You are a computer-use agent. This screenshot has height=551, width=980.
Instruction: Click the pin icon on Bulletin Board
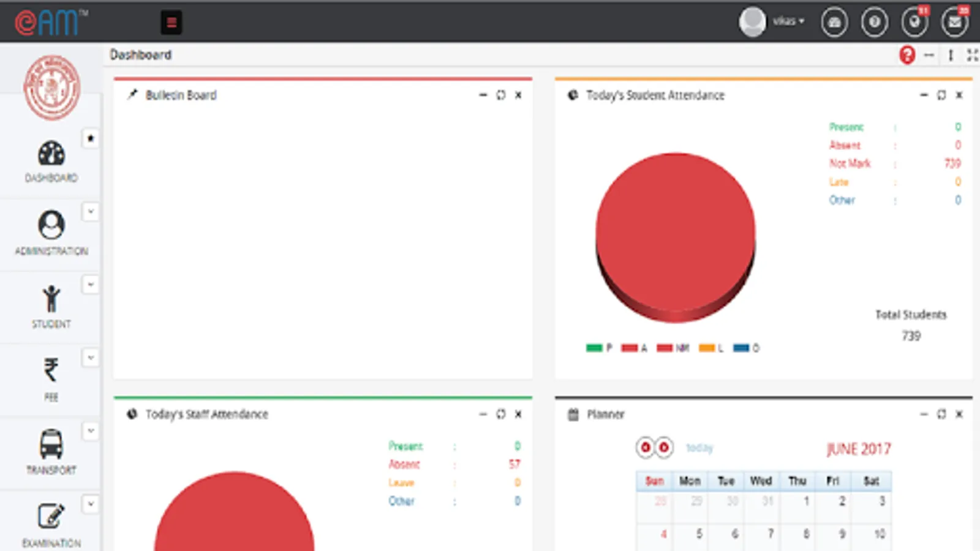(x=132, y=94)
